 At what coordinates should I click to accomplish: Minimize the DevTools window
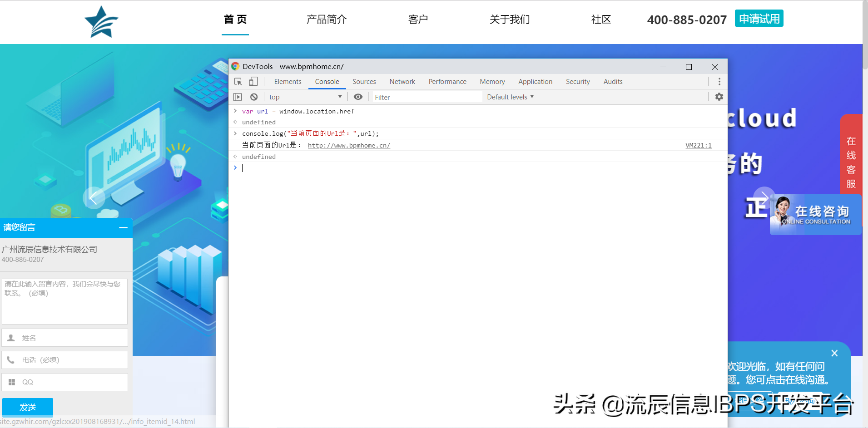(663, 67)
